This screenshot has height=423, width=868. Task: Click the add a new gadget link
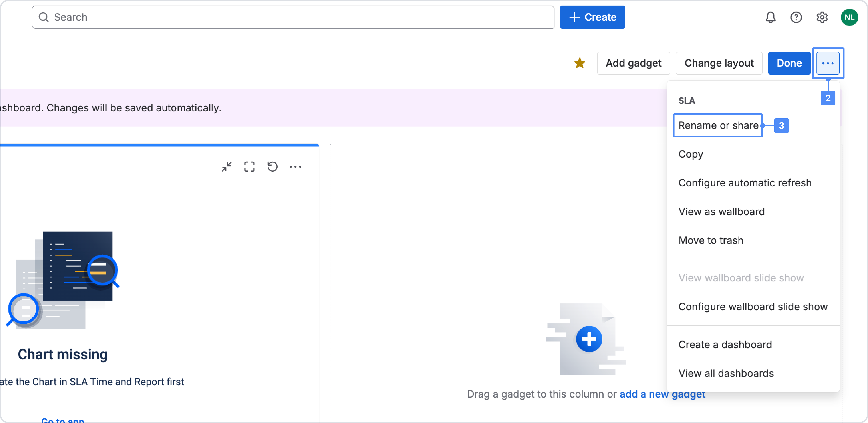662,394
